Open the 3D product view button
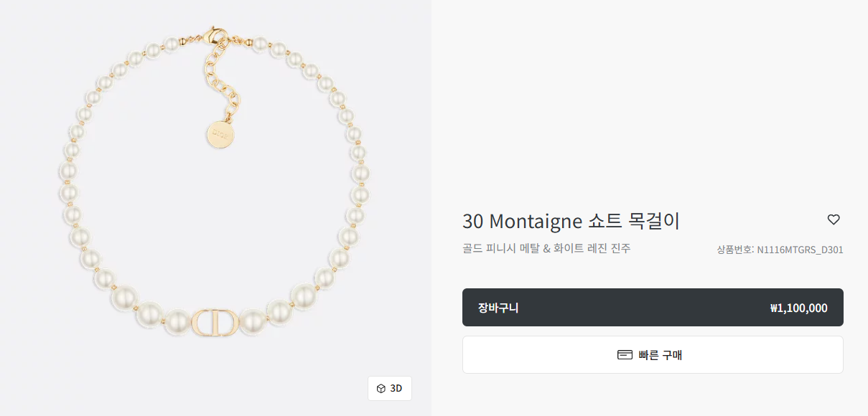 390,389
